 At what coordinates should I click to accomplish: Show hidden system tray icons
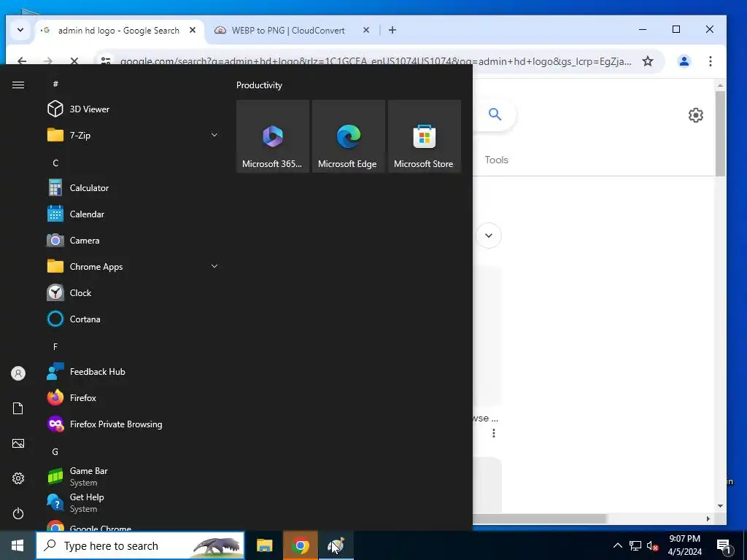click(x=617, y=545)
